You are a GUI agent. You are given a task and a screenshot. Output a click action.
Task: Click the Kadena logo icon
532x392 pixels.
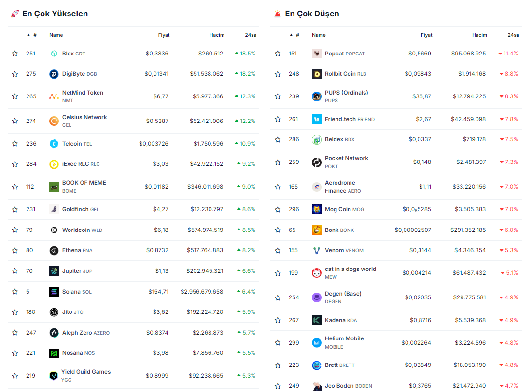click(316, 320)
